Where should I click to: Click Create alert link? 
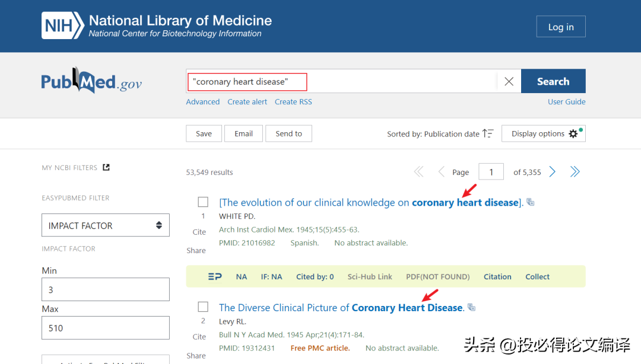point(247,102)
